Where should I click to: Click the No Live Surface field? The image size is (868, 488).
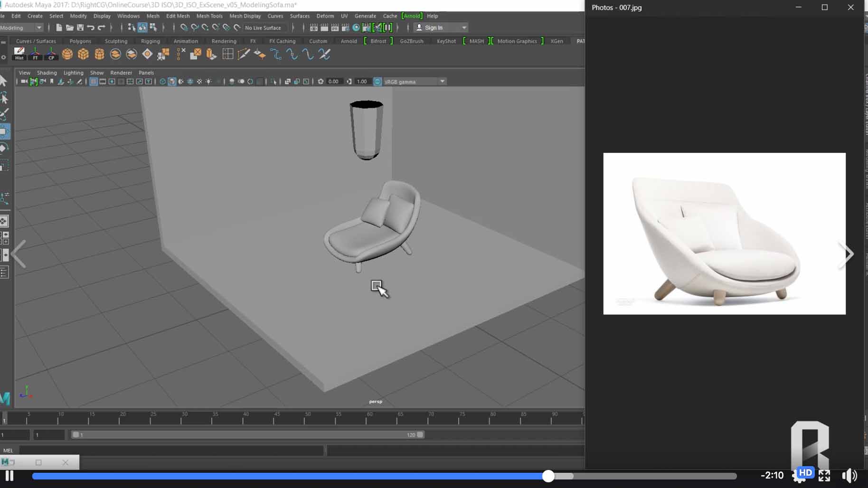264,28
